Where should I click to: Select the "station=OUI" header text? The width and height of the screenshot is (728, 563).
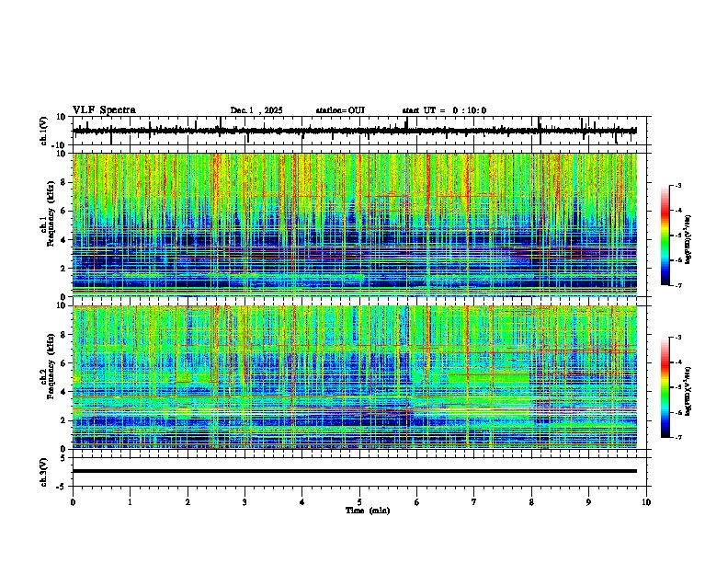click(x=340, y=110)
